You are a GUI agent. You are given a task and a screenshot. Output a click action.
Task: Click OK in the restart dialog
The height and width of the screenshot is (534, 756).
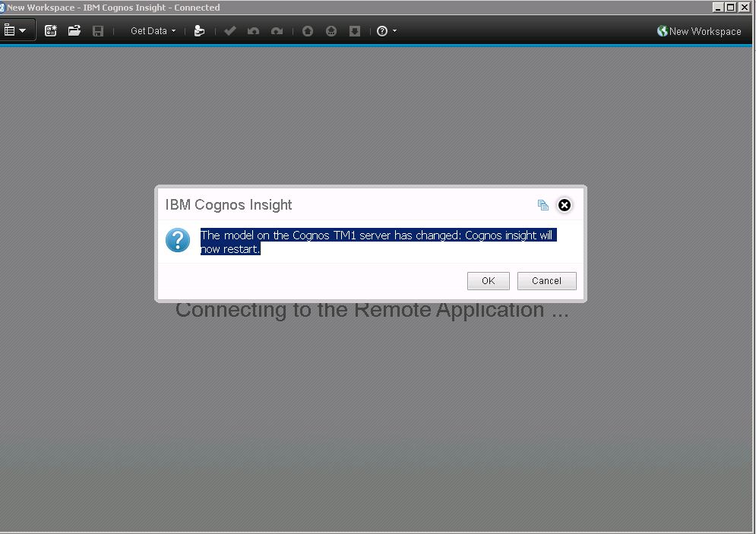(x=489, y=281)
